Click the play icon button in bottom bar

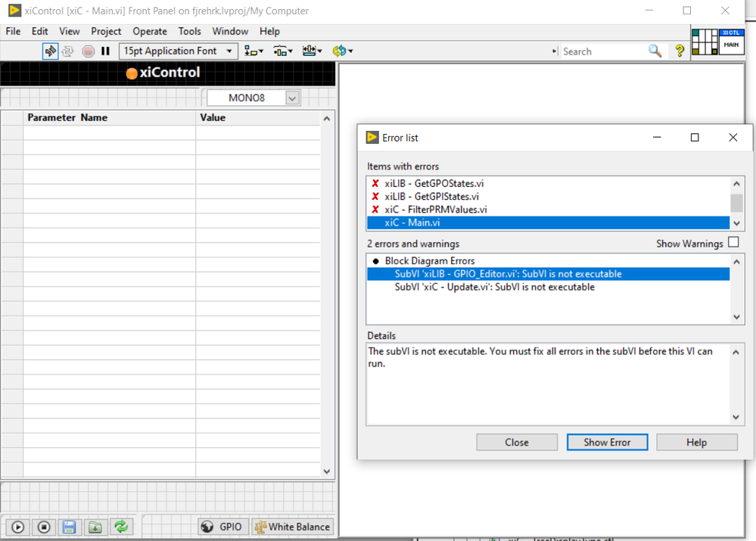(18, 527)
